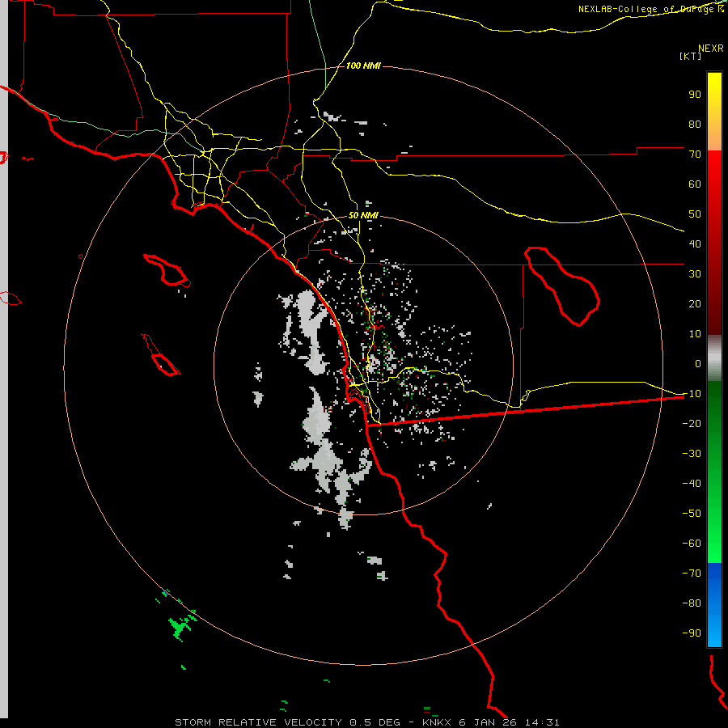Click the Storm Relative Velocity caption at bottom
Viewport: 728px width, 728px height.
pyautogui.click(x=366, y=722)
